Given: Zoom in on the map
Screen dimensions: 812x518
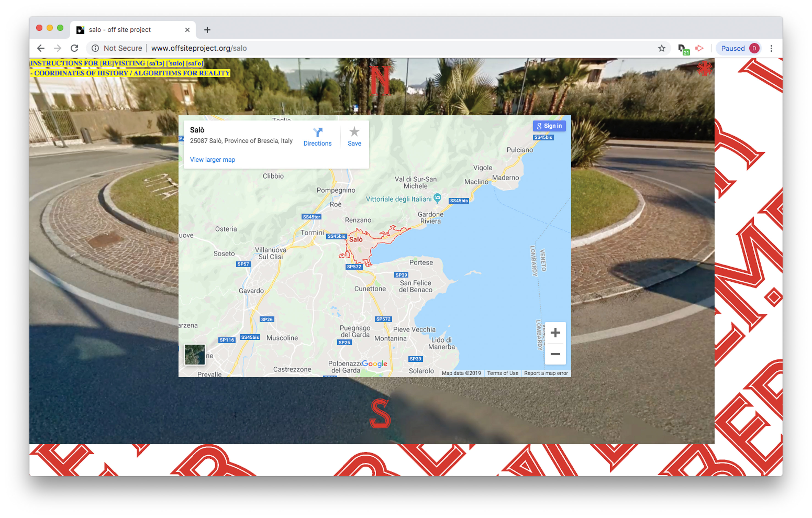Looking at the screenshot, I should click(555, 333).
